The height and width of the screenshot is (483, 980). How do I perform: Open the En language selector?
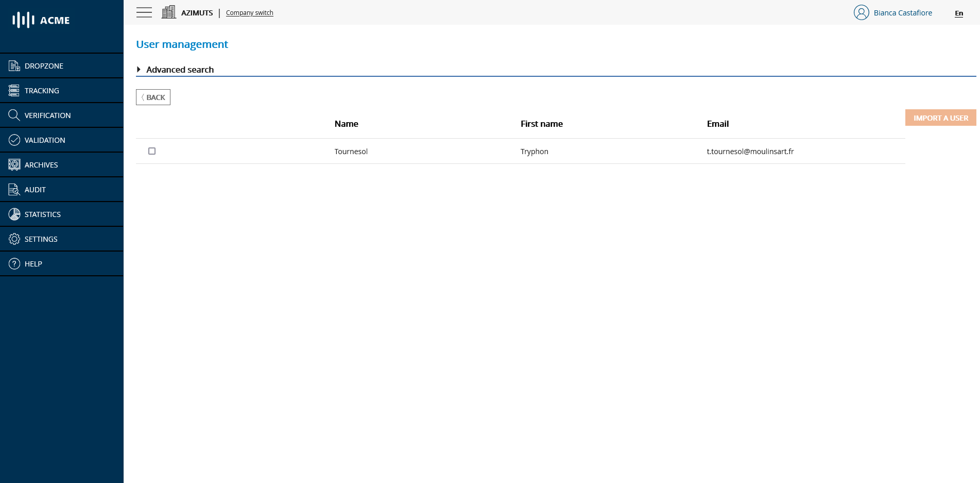tap(958, 13)
